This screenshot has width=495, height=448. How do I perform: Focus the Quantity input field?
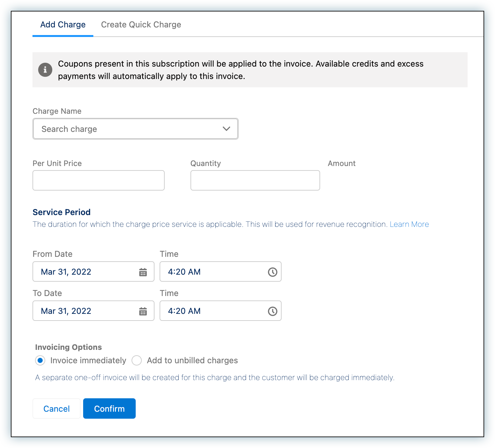[255, 180]
